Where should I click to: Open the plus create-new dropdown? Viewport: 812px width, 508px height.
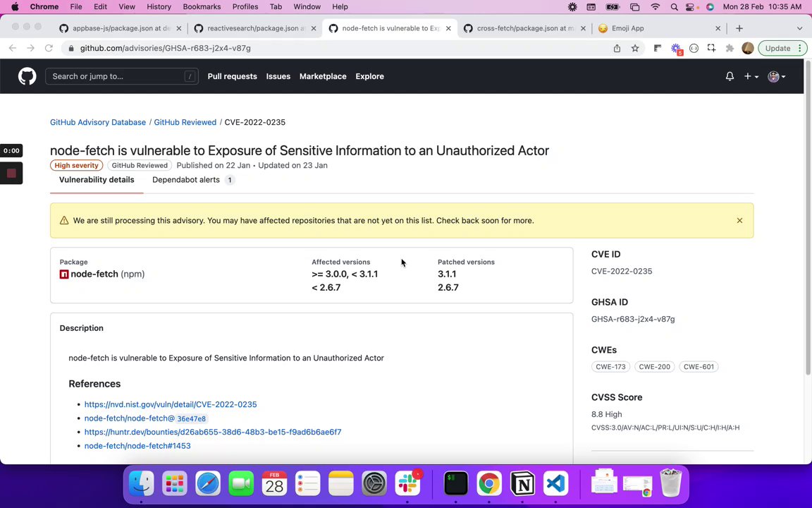(751, 76)
